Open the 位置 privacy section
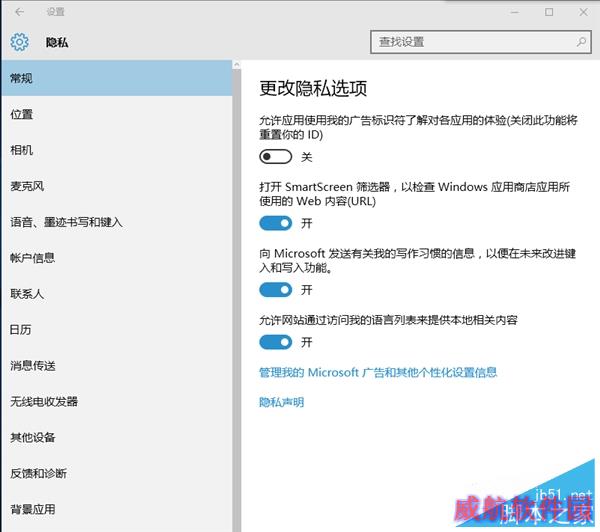This screenshot has width=600, height=532. (117, 114)
